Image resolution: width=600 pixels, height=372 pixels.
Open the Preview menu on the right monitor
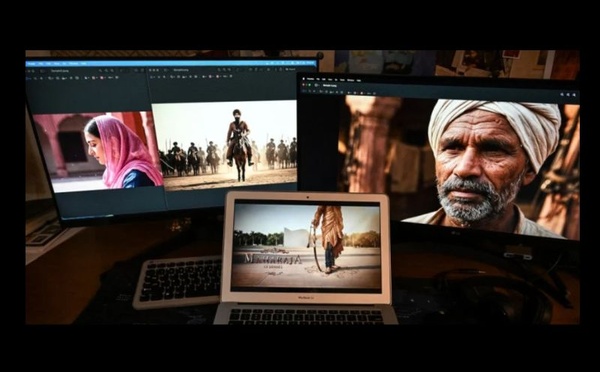(310, 79)
